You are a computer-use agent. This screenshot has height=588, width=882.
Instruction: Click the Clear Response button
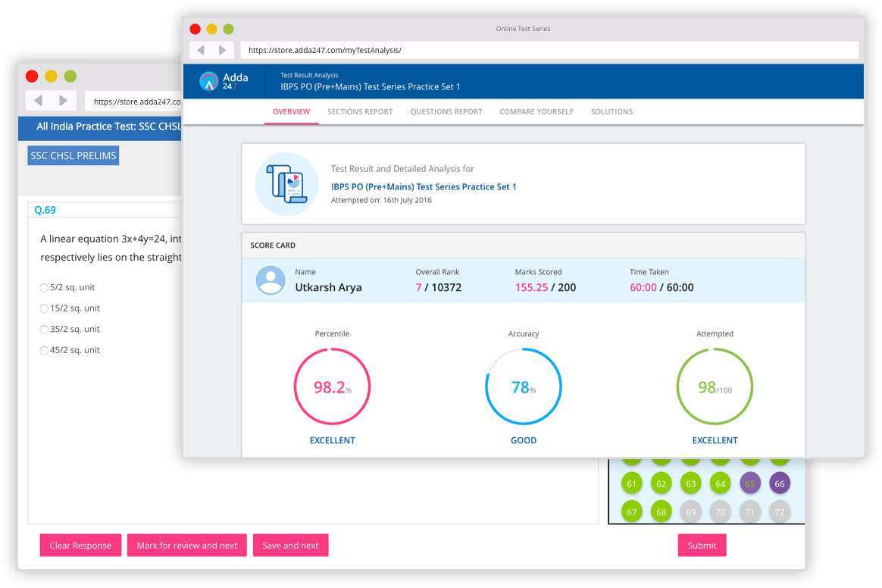pyautogui.click(x=80, y=546)
